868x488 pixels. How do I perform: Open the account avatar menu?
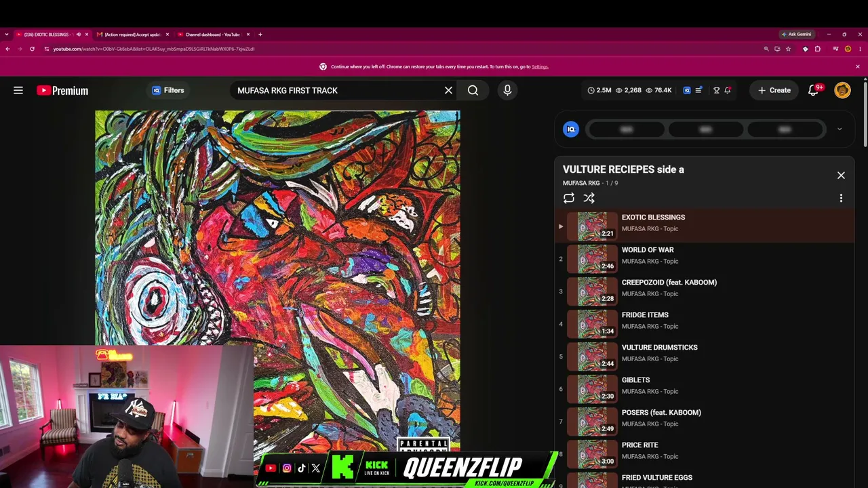click(842, 90)
